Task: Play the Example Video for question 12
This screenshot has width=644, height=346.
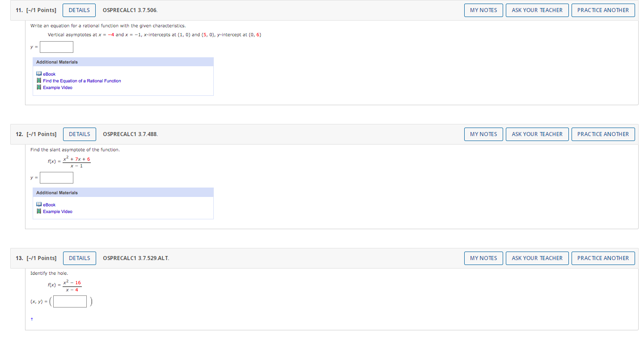Action: pyautogui.click(x=57, y=211)
